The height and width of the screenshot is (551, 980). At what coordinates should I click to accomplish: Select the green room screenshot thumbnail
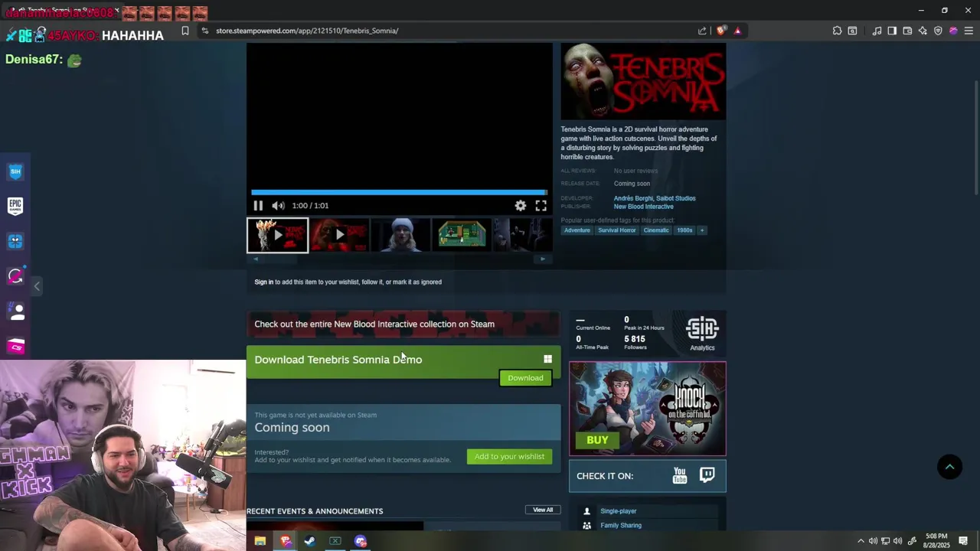[x=462, y=235]
